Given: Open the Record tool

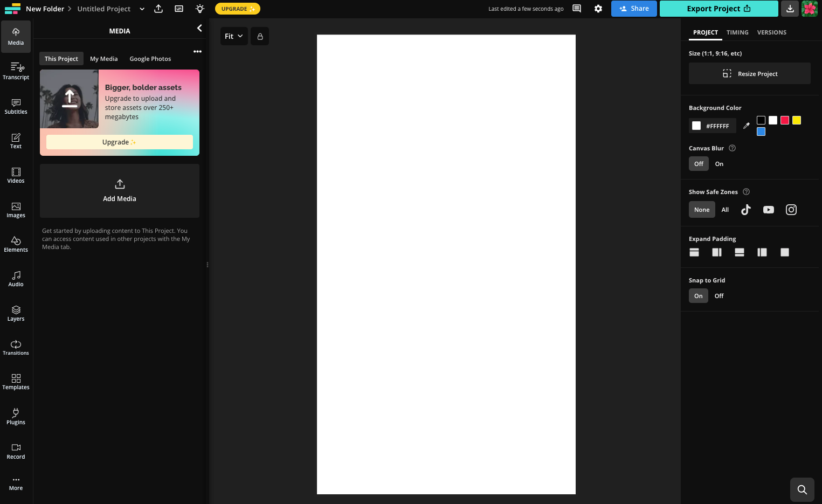Looking at the screenshot, I should point(16,451).
